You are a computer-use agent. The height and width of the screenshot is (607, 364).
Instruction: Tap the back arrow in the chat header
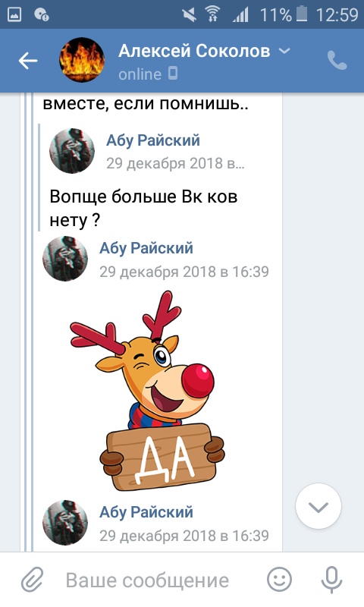point(28,61)
